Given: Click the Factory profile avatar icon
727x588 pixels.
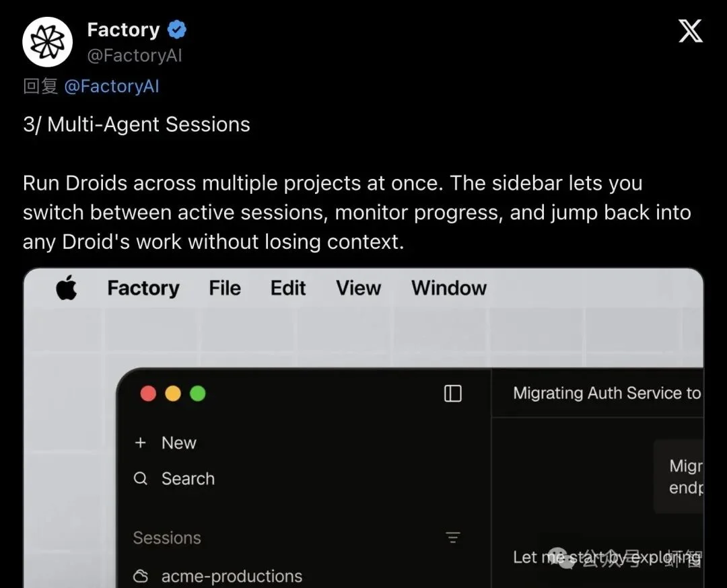Looking at the screenshot, I should 47,41.
